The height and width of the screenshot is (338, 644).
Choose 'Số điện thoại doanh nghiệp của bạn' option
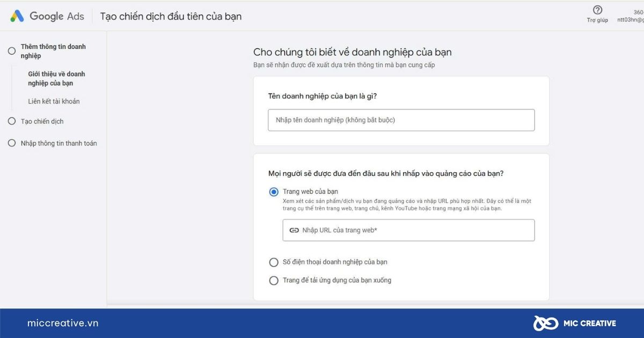click(x=274, y=262)
